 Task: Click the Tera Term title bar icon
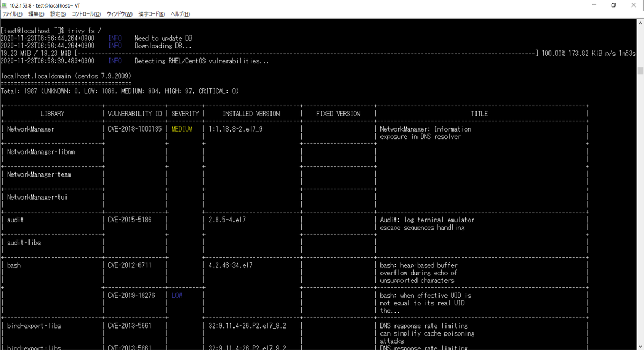[x=4, y=5]
